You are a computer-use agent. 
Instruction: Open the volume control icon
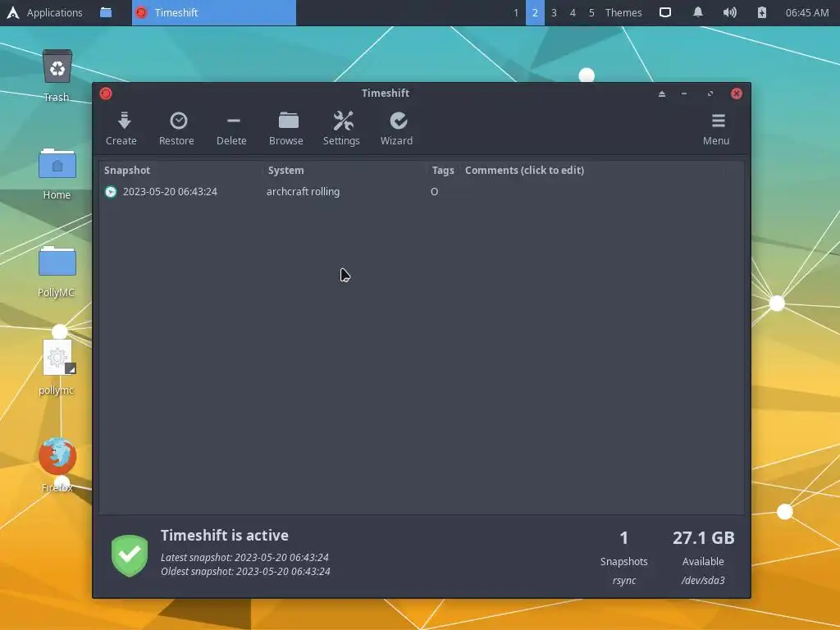tap(729, 12)
